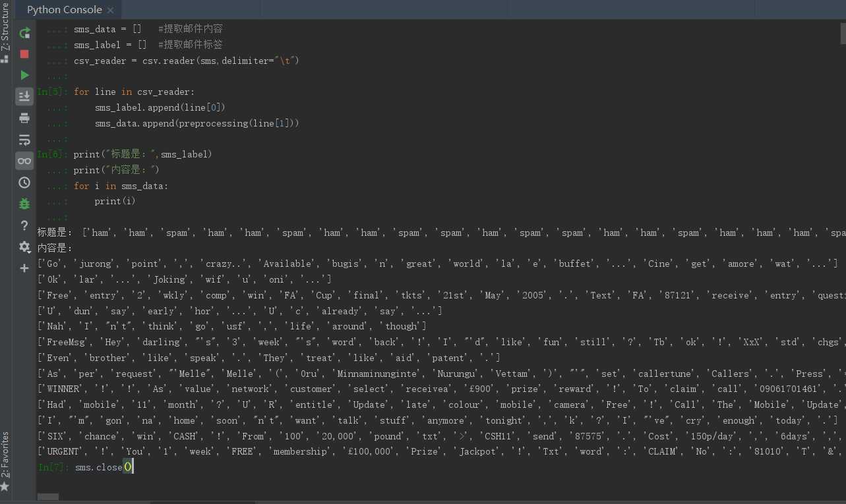Stop the console with the red square
The height and width of the screenshot is (504, 846).
pyautogui.click(x=24, y=54)
